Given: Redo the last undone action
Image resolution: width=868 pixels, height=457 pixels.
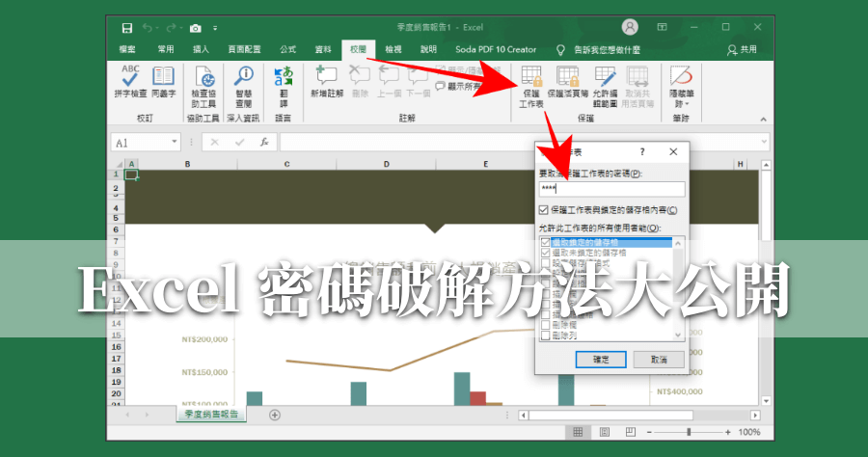Looking at the screenshot, I should pos(171,28).
